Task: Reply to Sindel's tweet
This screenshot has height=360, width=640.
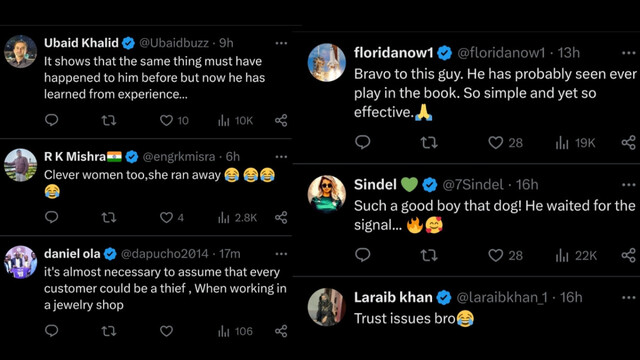Action: pos(362,255)
